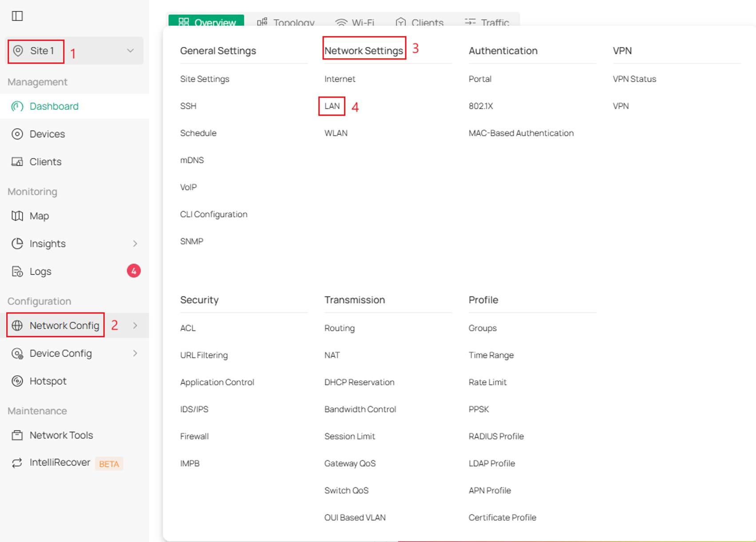
Task: Open IntelliRecover in the sidebar
Action: (x=75, y=463)
